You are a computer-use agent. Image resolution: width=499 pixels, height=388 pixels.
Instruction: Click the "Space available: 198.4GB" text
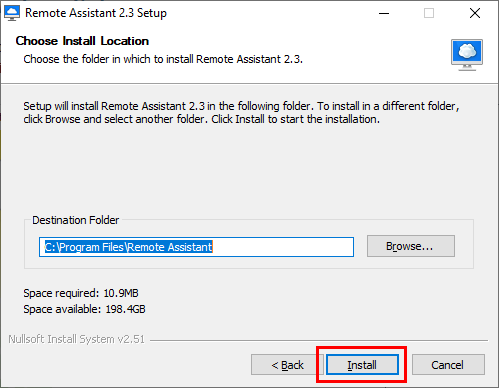pos(84,309)
